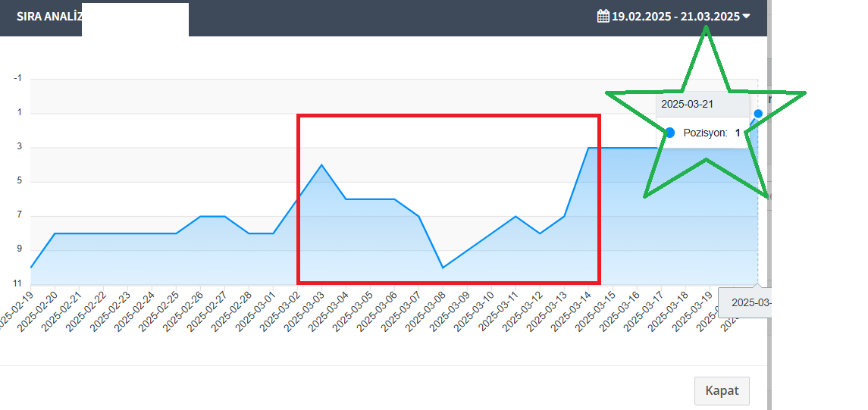Click the Kapat button
This screenshot has width=868, height=410.
(x=722, y=390)
